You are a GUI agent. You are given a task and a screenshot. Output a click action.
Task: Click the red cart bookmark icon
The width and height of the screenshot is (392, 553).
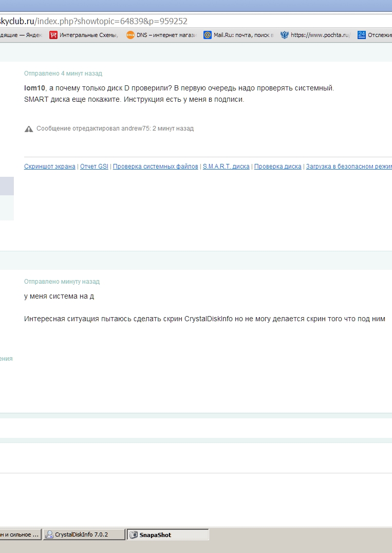[x=53, y=35]
